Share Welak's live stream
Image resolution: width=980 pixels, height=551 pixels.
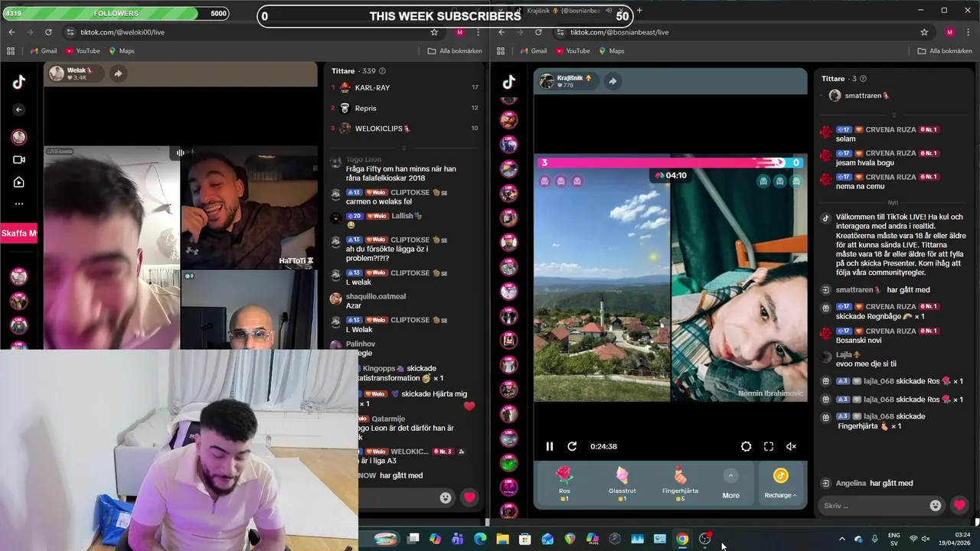click(118, 73)
